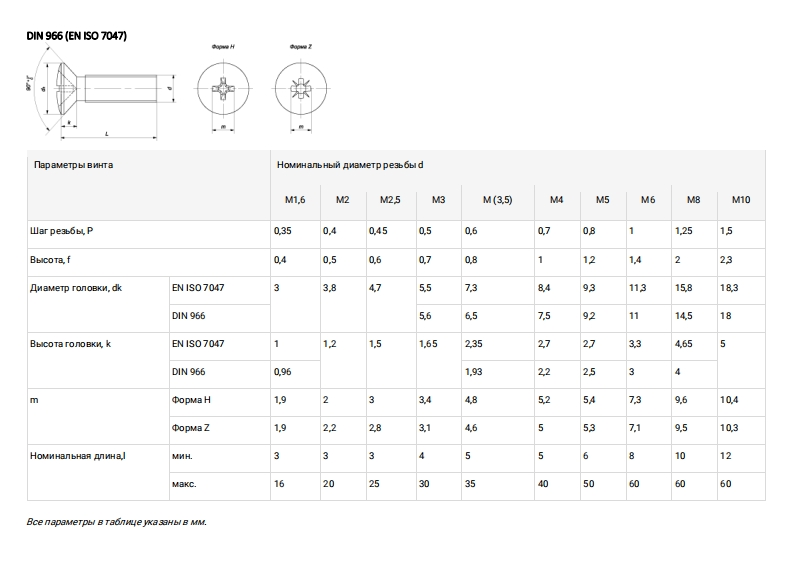Click the M2,5 column header
The height and width of the screenshot is (561, 793).
390,200
